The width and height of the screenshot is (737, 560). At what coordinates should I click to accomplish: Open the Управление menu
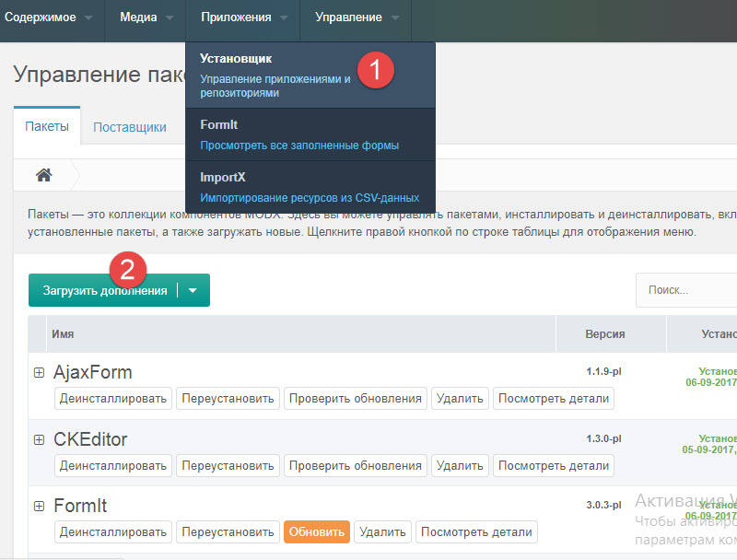[x=356, y=17]
